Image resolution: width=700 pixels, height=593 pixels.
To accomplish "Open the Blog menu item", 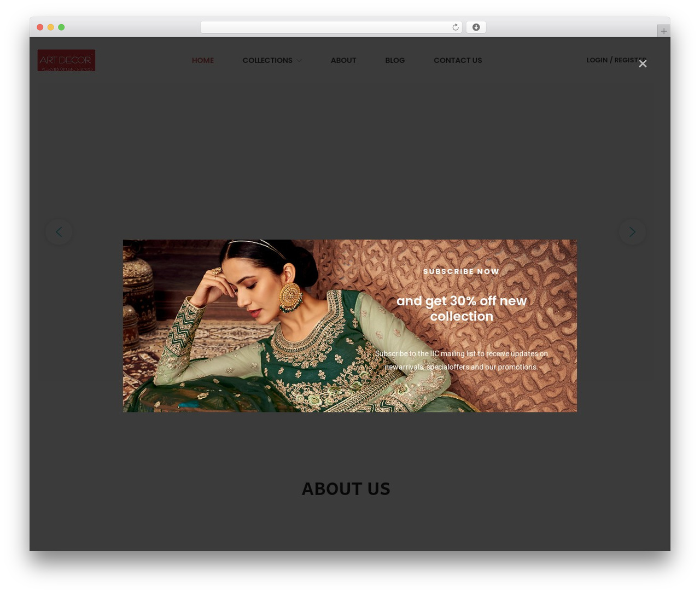I will tap(395, 60).
